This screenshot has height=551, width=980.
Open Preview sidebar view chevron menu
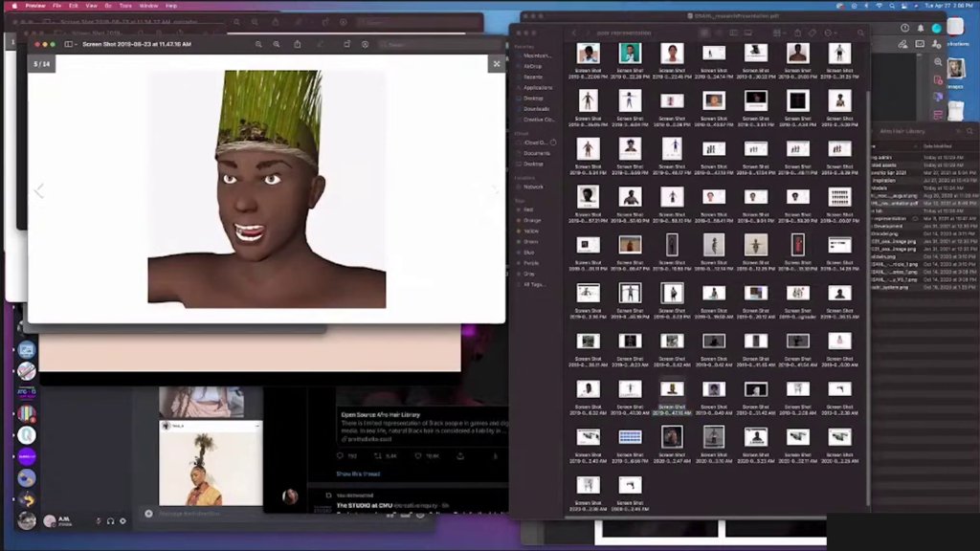76,44
